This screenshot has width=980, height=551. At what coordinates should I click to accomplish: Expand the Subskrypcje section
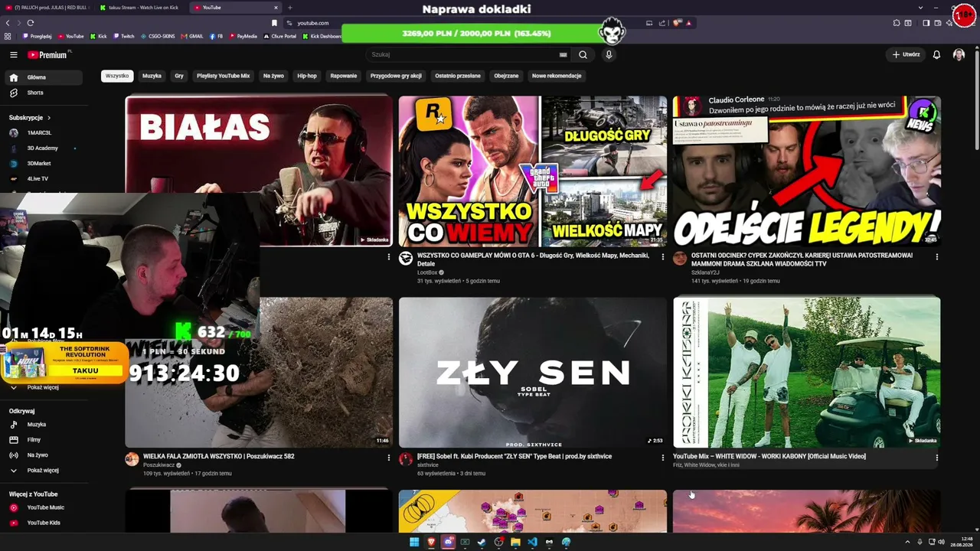(x=30, y=118)
